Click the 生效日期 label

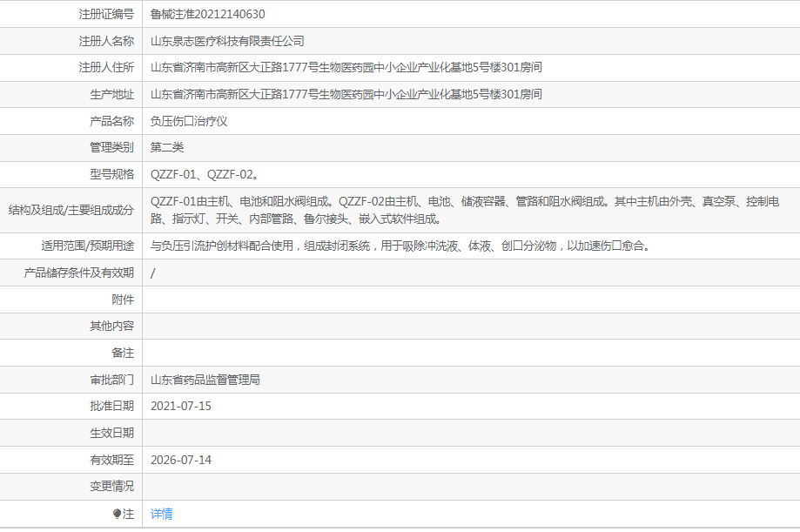click(111, 433)
